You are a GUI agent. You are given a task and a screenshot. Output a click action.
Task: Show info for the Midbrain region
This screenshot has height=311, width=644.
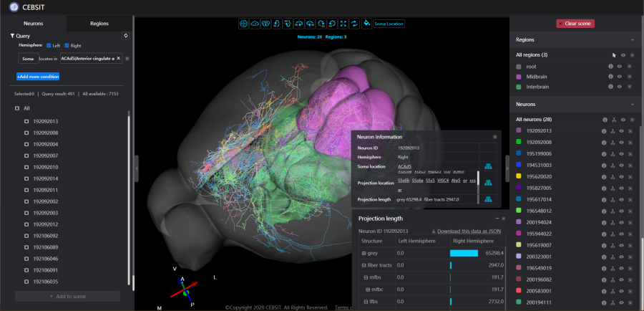click(610, 77)
